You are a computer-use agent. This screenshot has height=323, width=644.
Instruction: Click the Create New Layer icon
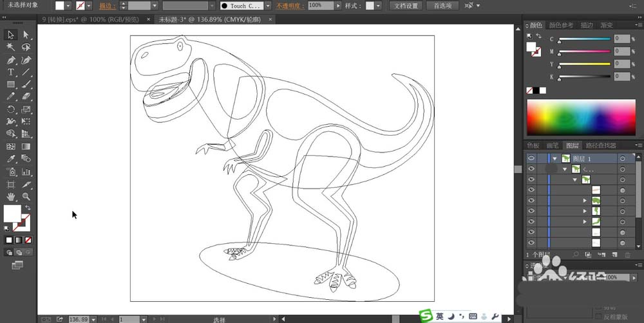click(614, 255)
